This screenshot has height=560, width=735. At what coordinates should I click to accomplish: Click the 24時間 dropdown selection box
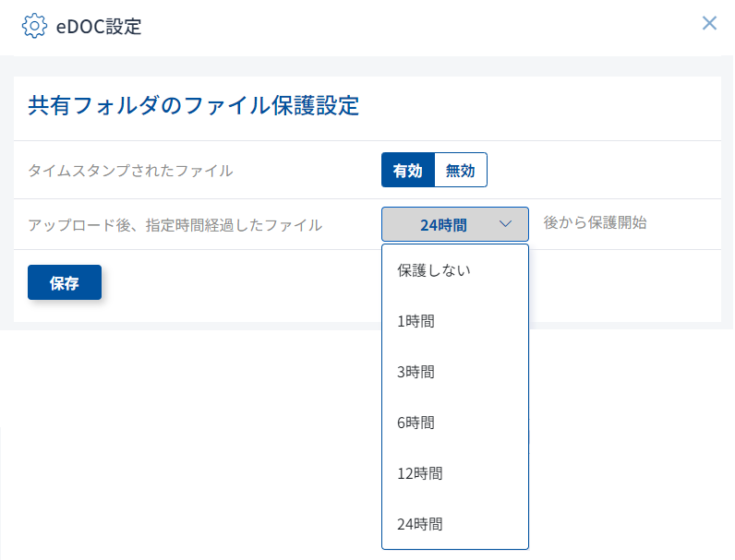[x=444, y=224]
